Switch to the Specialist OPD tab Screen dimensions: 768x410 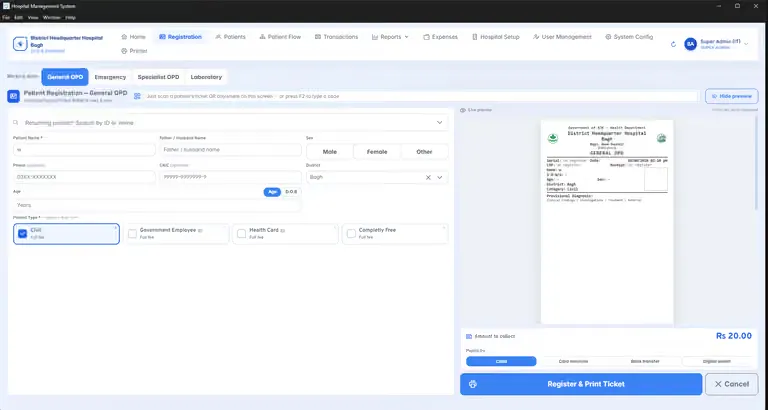pyautogui.click(x=158, y=77)
